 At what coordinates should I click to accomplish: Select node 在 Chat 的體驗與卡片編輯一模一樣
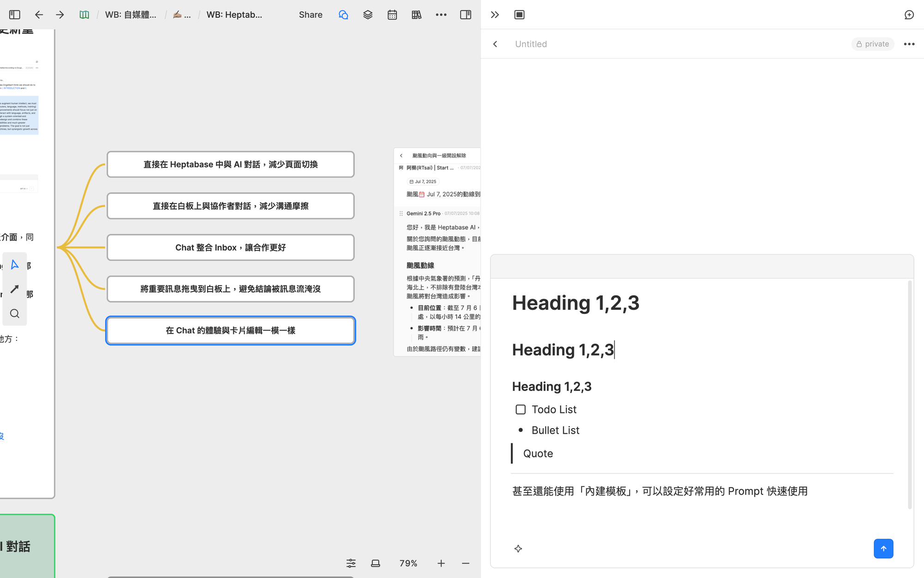tap(231, 330)
